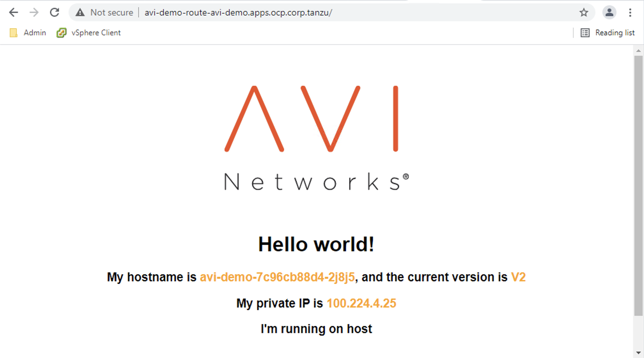The width and height of the screenshot is (644, 358).
Task: Open the Reading list panel
Action: pos(614,33)
